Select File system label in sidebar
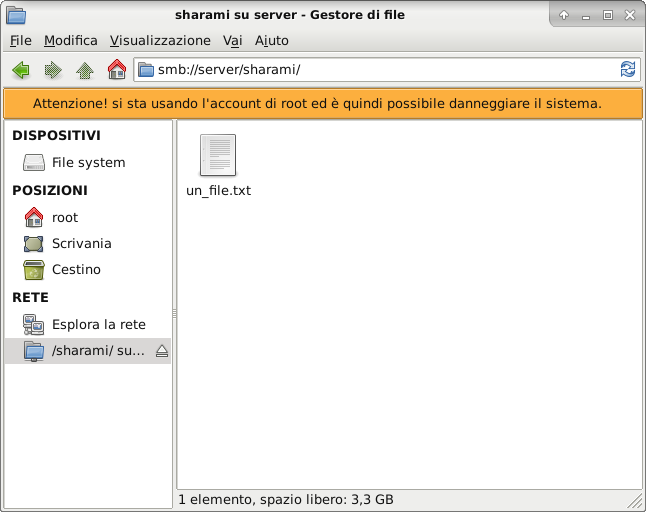 [89, 163]
